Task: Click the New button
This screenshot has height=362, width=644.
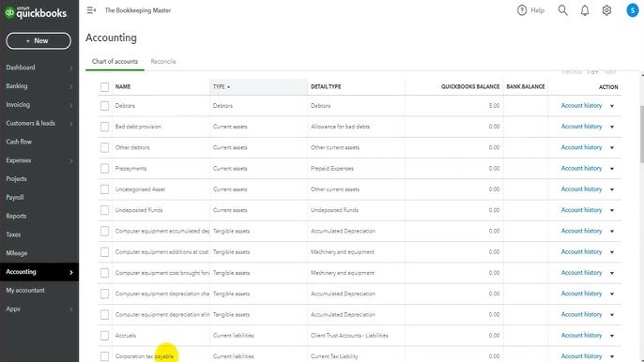Action: point(38,41)
